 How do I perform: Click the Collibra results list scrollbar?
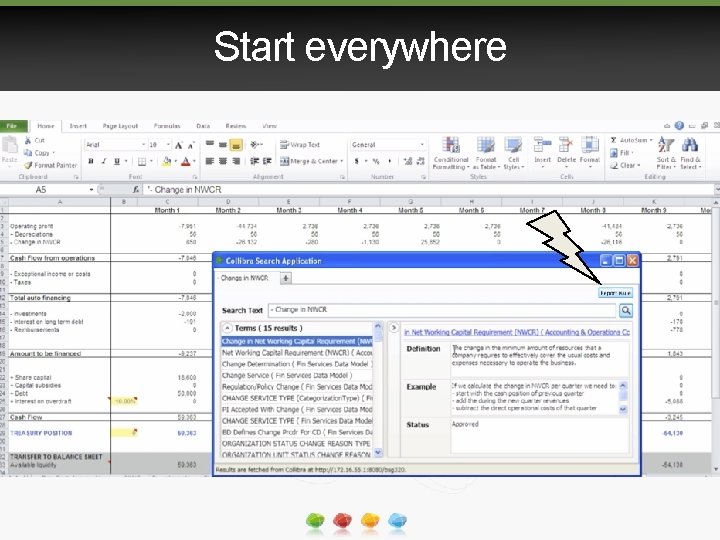(378, 389)
